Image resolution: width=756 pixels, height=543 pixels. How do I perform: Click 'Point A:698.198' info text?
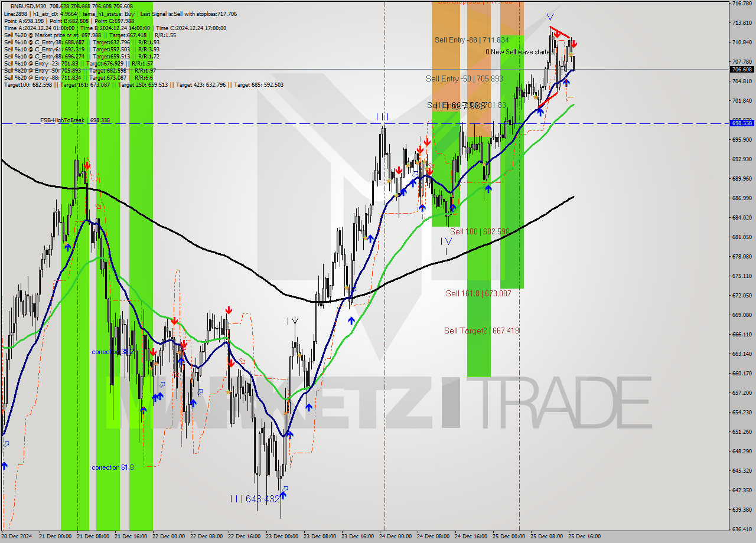tap(24, 21)
